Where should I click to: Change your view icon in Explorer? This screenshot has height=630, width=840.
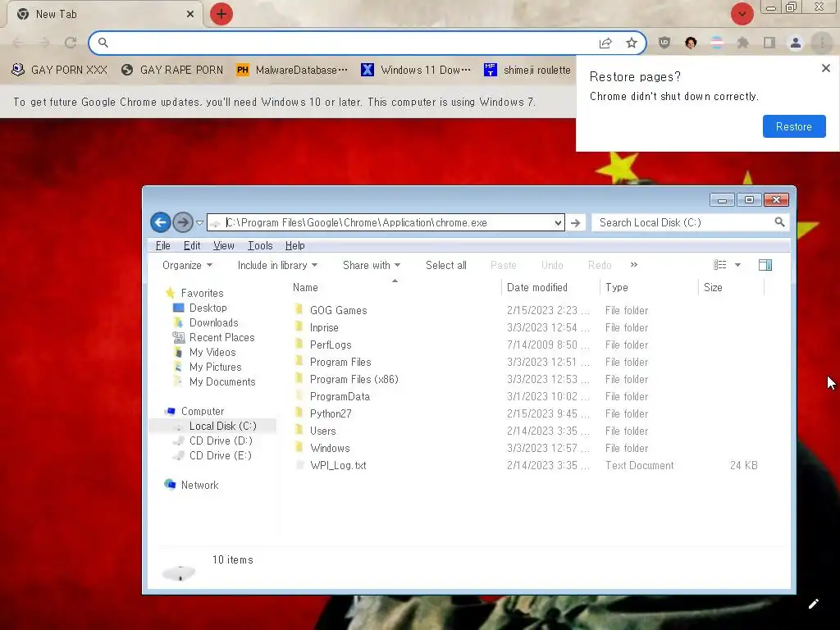(720, 265)
